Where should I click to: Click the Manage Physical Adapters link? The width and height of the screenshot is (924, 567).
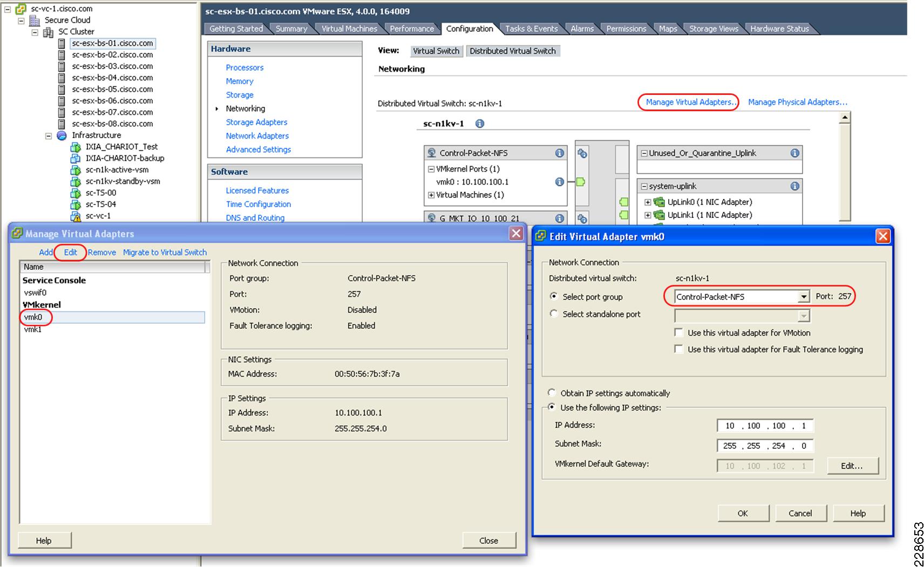point(798,102)
